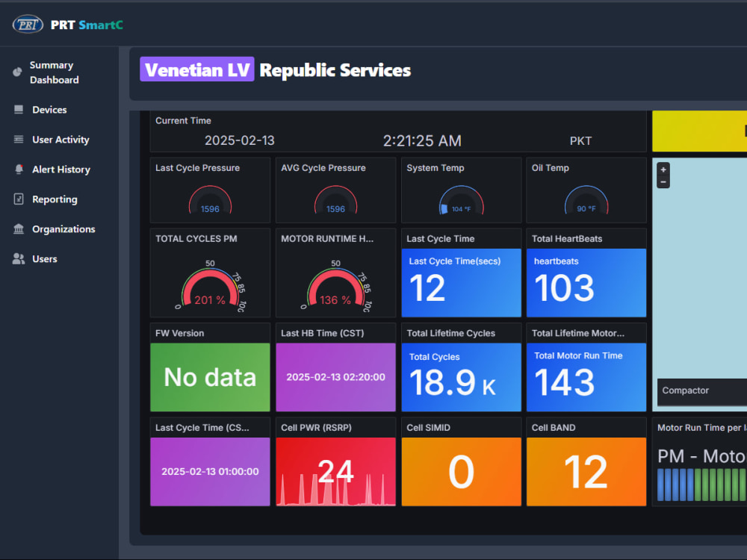The image size is (747, 560).
Task: Click the yellow status banner panel
Action: click(699, 131)
